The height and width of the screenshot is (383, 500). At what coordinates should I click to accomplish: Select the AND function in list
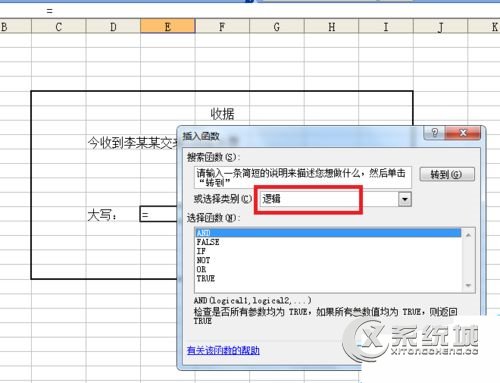[328, 233]
